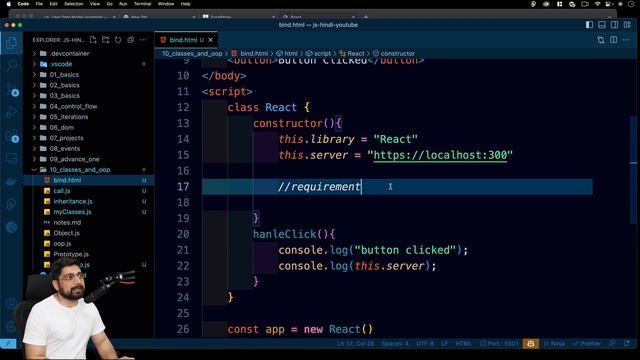Open Object.js from the file tree
The height and width of the screenshot is (360, 640).
pos(88,233)
